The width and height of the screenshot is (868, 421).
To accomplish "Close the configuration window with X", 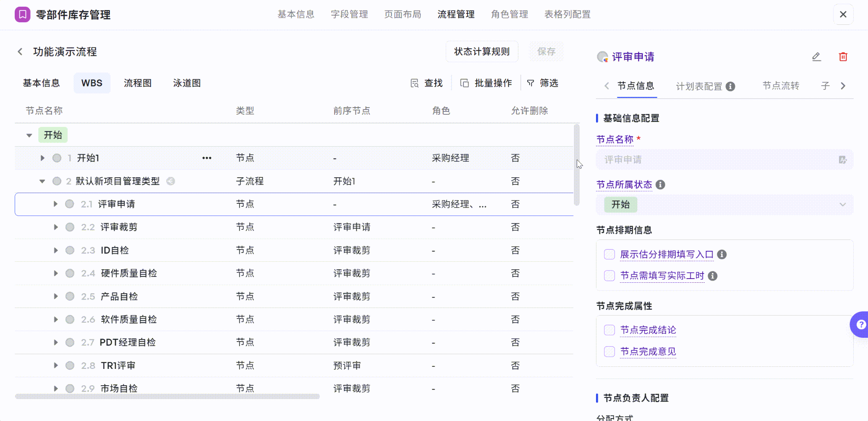I will point(843,14).
